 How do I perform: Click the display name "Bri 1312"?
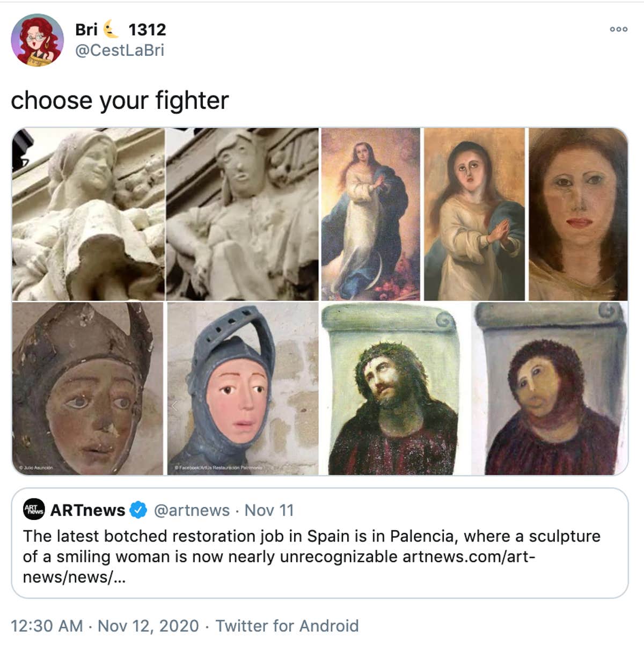[x=120, y=29]
